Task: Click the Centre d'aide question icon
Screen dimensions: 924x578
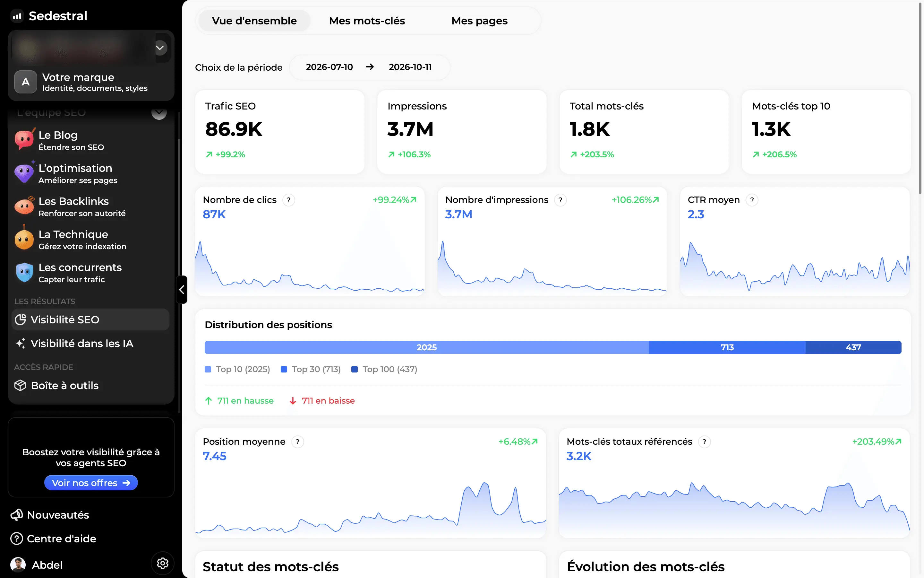Action: pyautogui.click(x=17, y=539)
